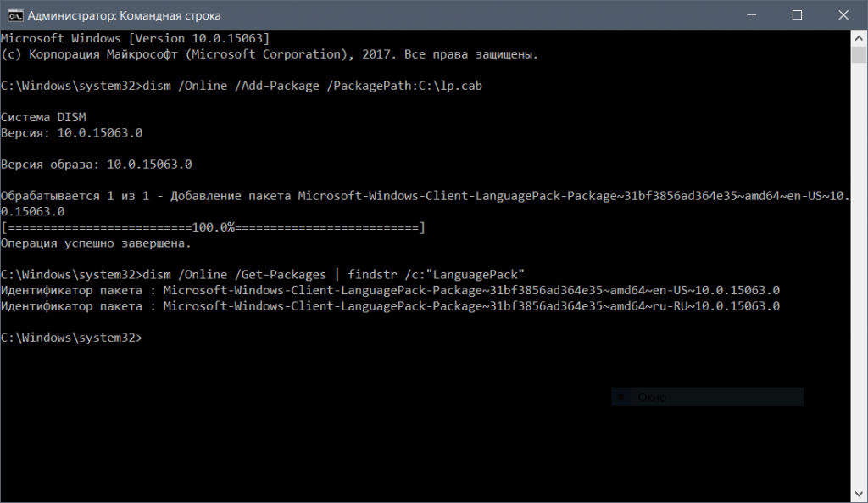Click the 100.0% progress bar line
The width and height of the screenshot is (868, 503).
click(x=212, y=227)
